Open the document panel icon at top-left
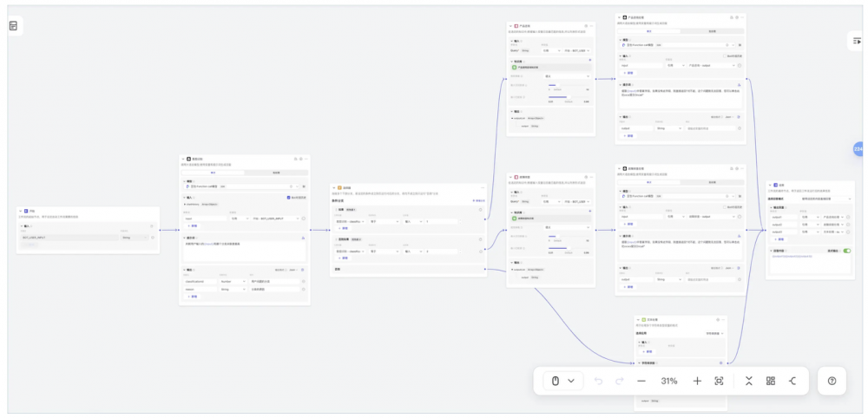This screenshot has width=868, height=418. pyautogui.click(x=13, y=26)
